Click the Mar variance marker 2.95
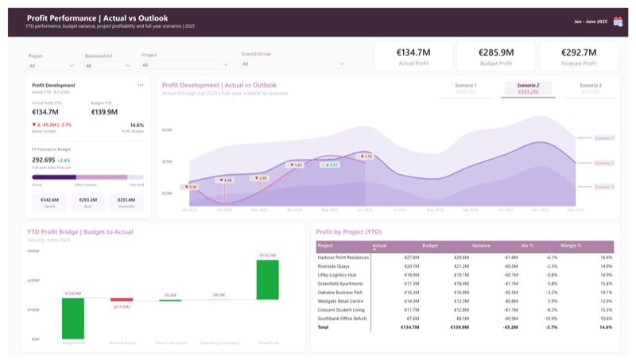 click(x=260, y=178)
